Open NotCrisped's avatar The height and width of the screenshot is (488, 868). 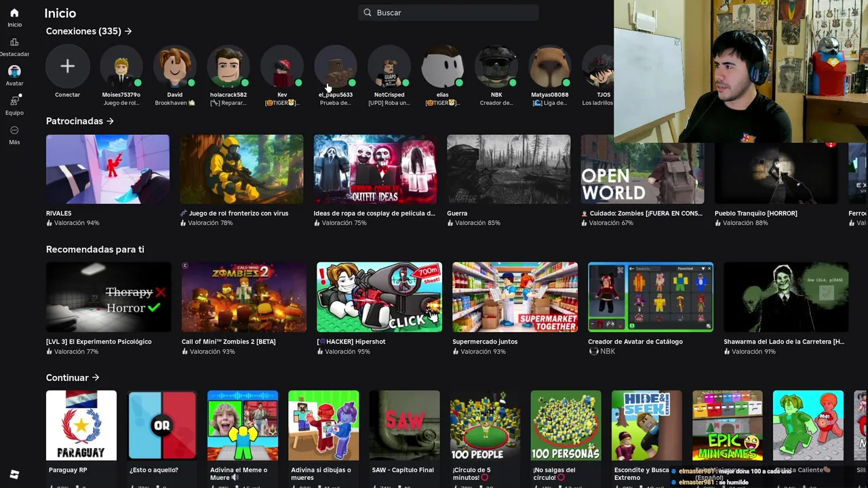click(x=389, y=66)
